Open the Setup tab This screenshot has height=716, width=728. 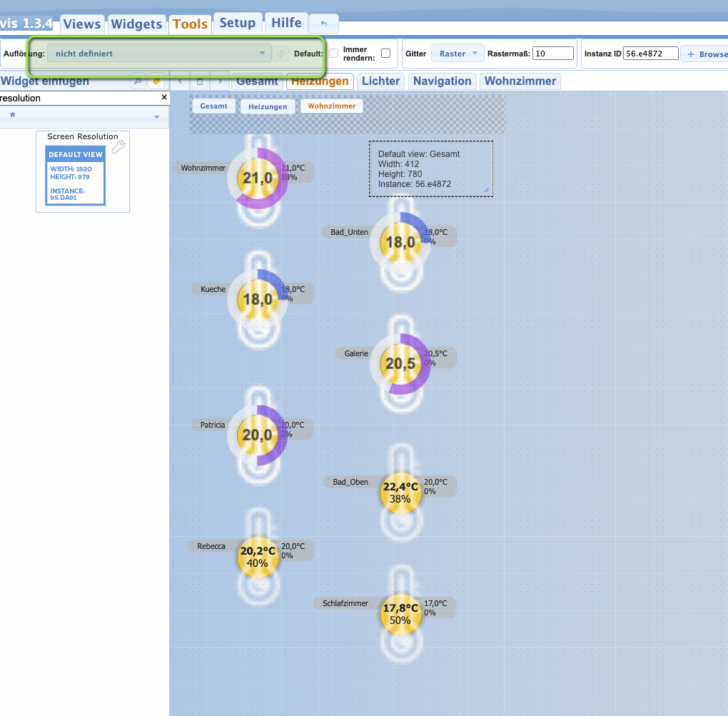coord(237,23)
